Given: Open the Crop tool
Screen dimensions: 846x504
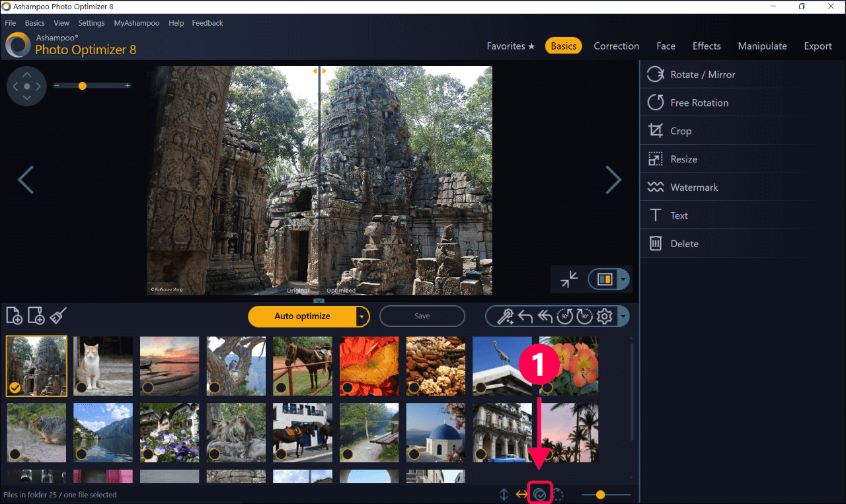Looking at the screenshot, I should pos(680,131).
